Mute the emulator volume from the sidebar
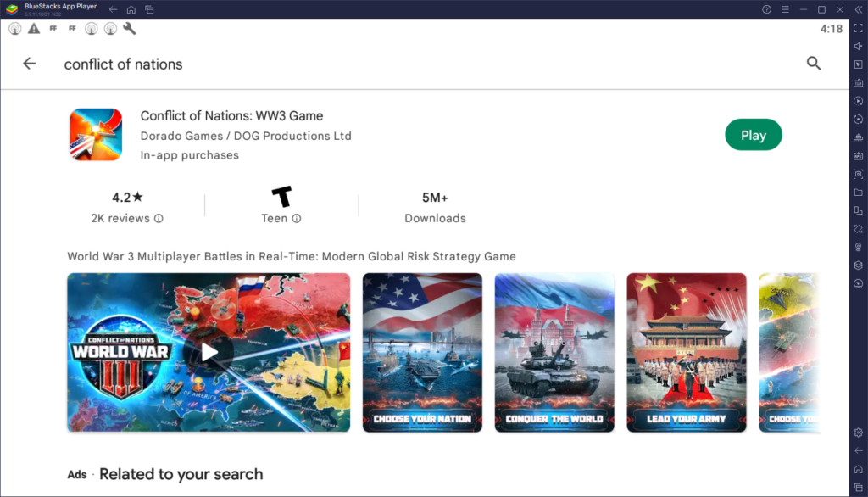The width and height of the screenshot is (868, 497). 859,44
